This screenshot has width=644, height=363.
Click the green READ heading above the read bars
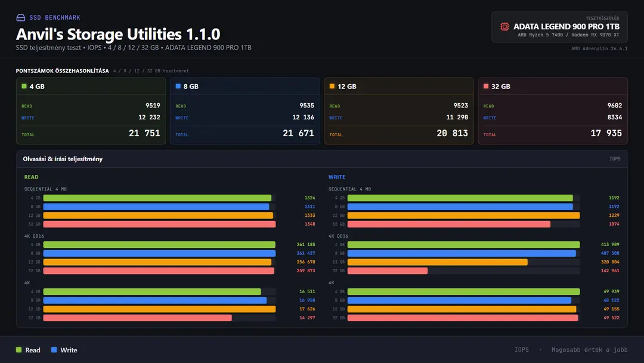31,177
